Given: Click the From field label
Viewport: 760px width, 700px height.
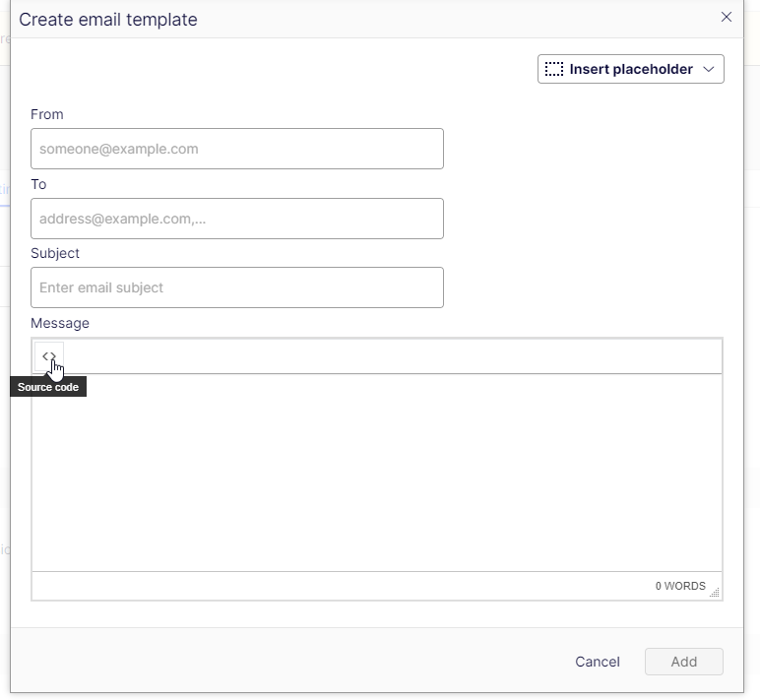Looking at the screenshot, I should tap(47, 114).
